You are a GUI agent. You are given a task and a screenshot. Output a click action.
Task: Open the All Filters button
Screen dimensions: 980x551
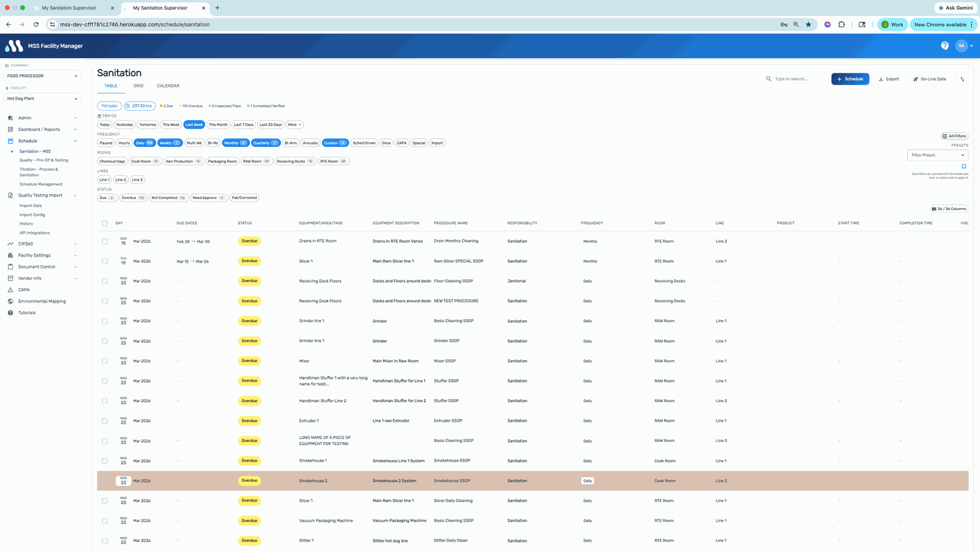(954, 136)
